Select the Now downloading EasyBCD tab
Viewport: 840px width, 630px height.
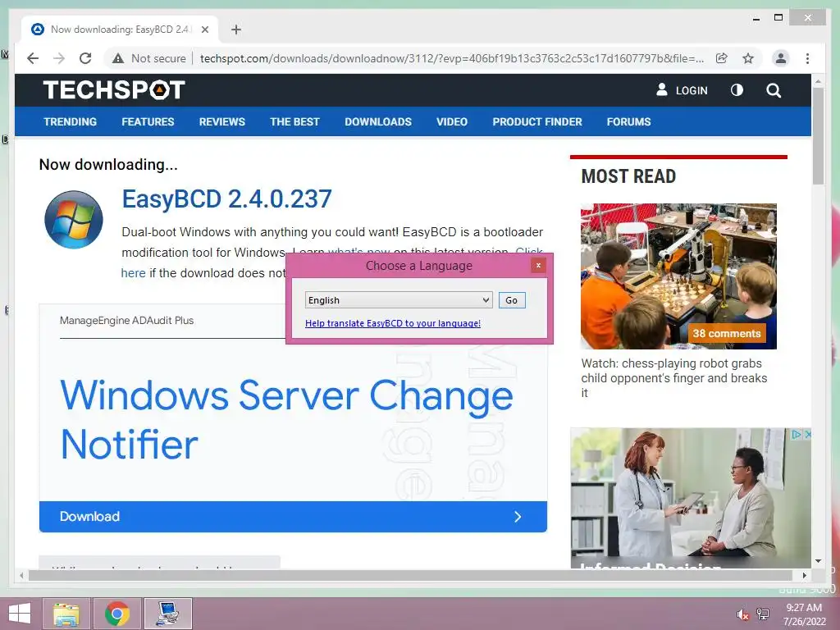[120, 30]
